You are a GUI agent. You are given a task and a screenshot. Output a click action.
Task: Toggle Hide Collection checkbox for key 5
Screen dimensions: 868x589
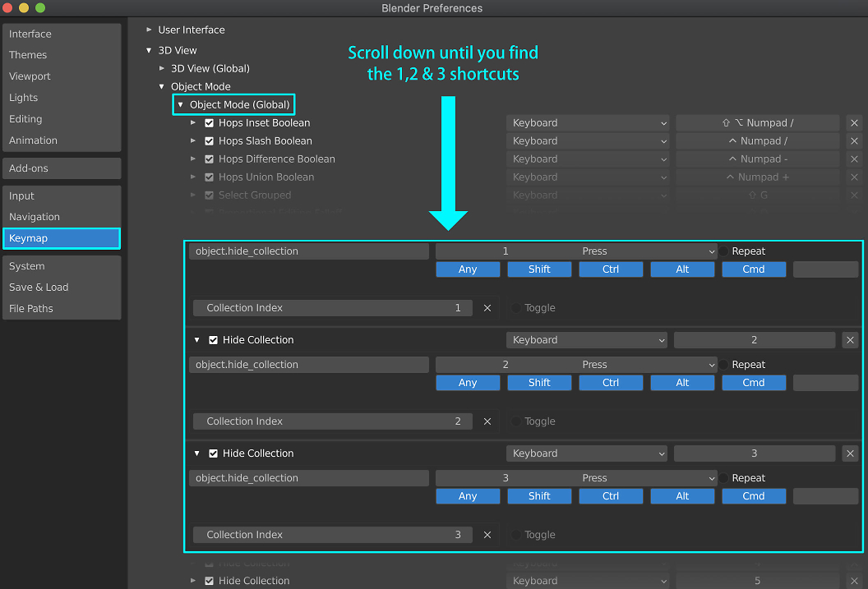[x=210, y=581]
